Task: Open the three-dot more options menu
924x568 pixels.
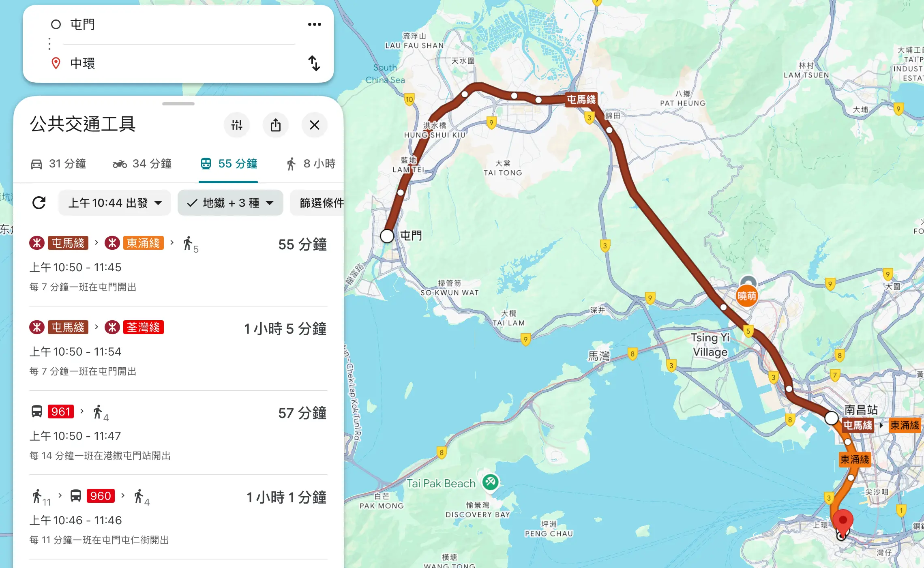Action: [314, 24]
